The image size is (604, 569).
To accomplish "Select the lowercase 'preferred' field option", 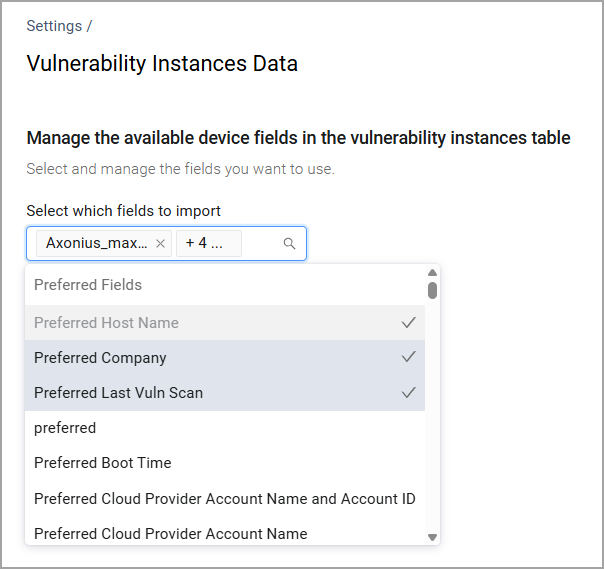I will (x=65, y=428).
